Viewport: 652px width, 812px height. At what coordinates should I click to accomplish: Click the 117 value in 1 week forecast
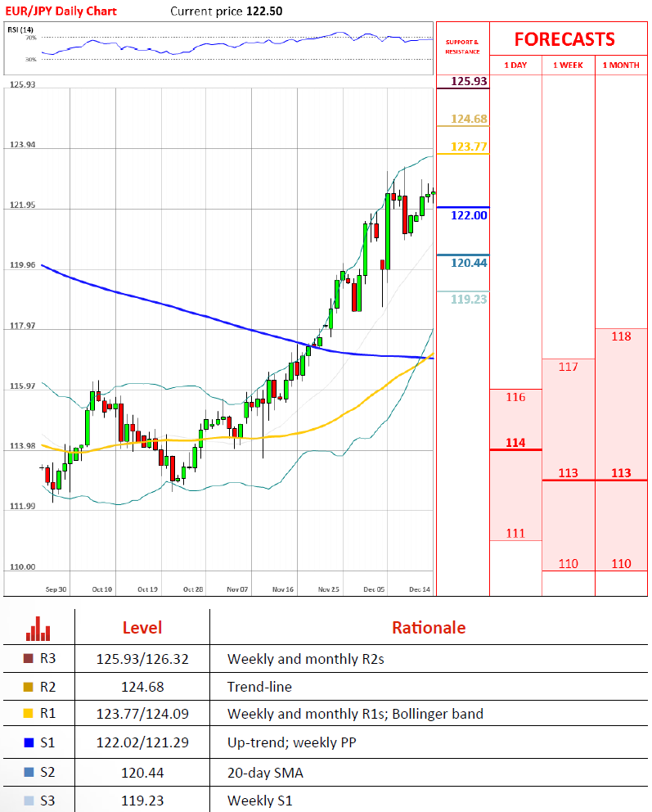pos(569,367)
